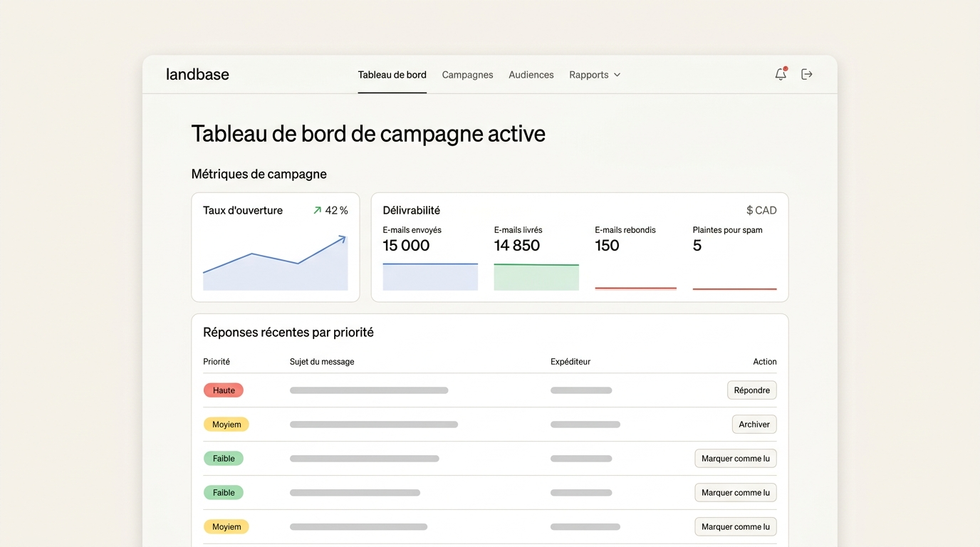Click the 150 bounced emails value
Viewport: 980px width, 547px height.
point(607,245)
